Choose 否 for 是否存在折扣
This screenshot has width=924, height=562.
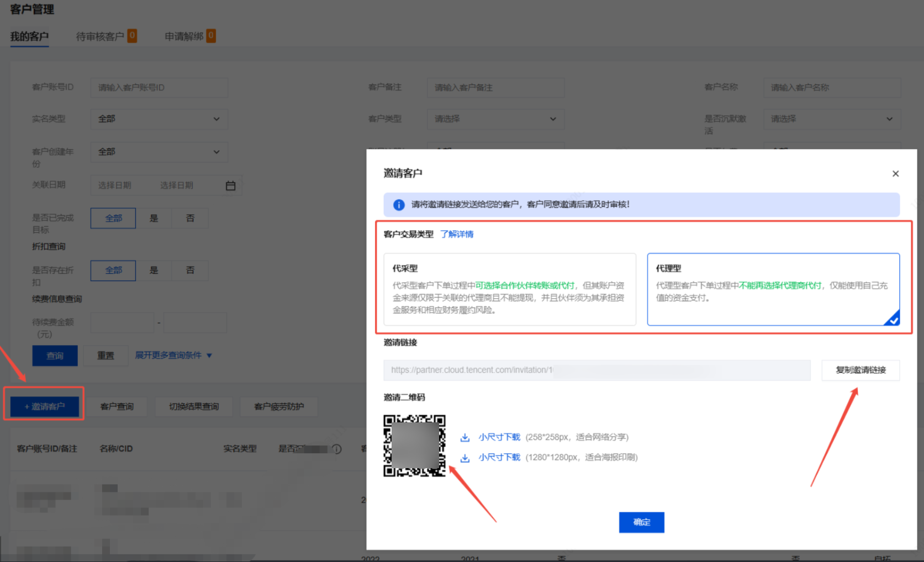(x=190, y=271)
